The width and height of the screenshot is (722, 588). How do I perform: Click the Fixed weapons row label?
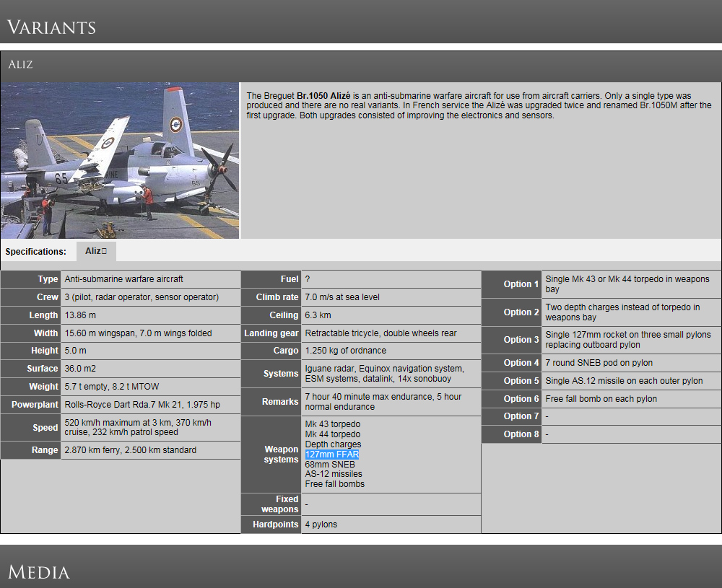(280, 504)
